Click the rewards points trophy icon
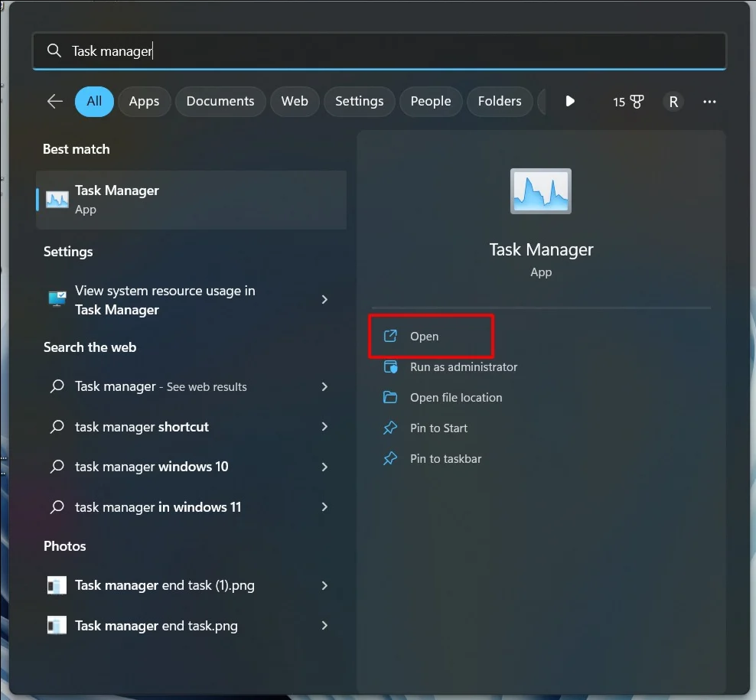The image size is (756, 700). pyautogui.click(x=637, y=102)
